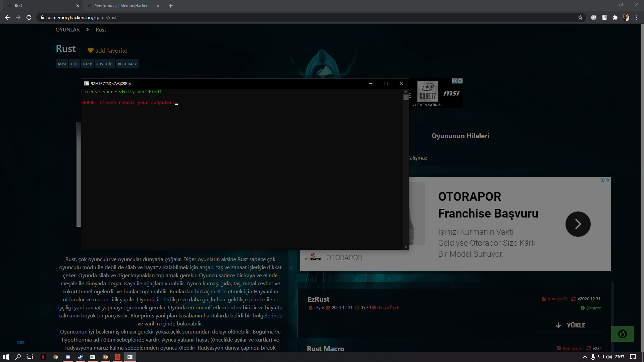Bookmark this page with the star icon
This screenshot has height=362, width=644.
click(580, 17)
